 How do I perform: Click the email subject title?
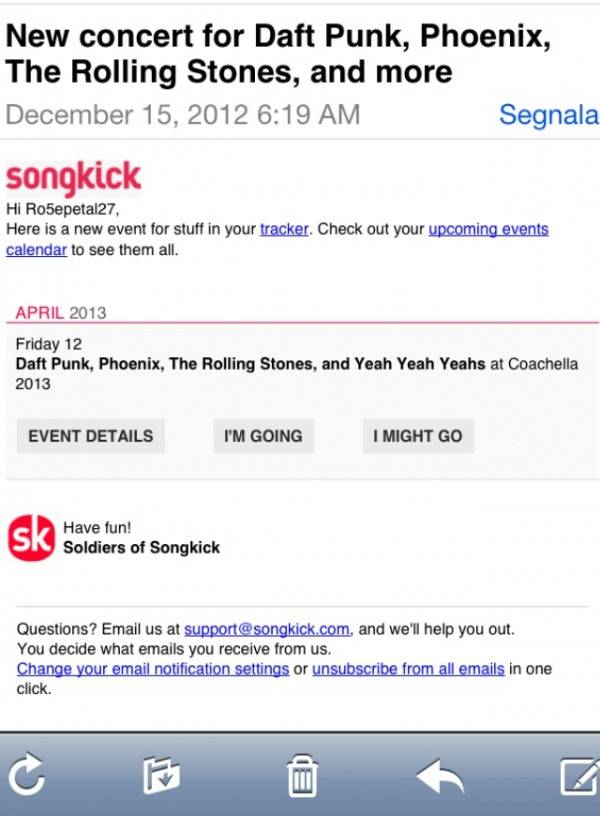(278, 54)
